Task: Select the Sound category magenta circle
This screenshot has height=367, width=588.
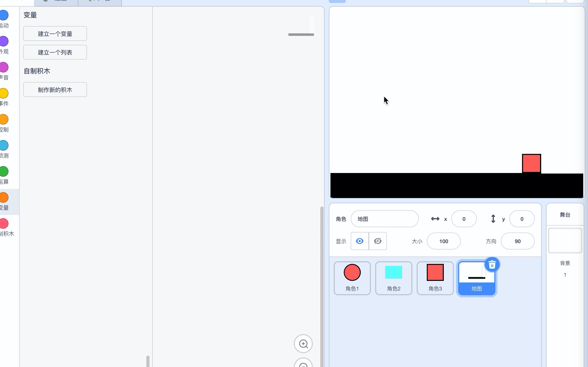Action: 4,67
